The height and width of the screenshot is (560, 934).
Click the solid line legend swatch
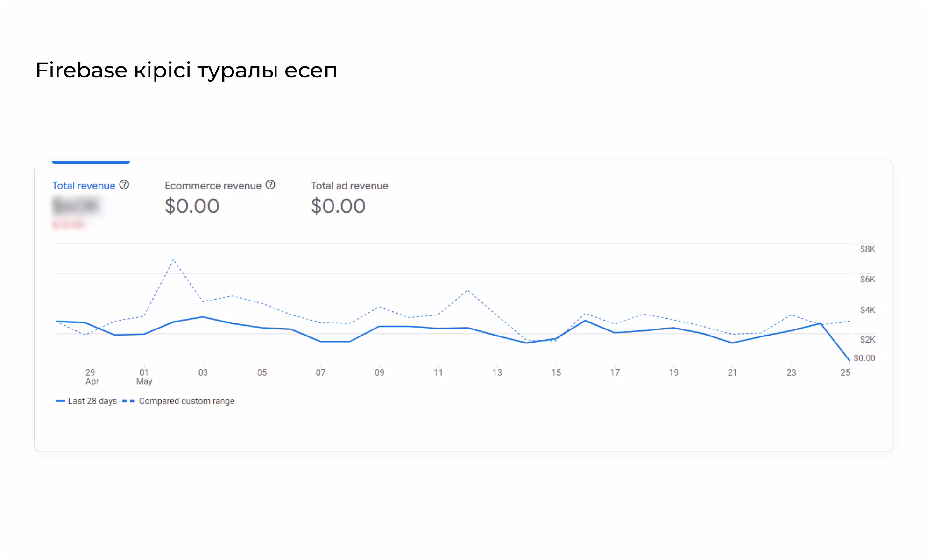(60, 401)
